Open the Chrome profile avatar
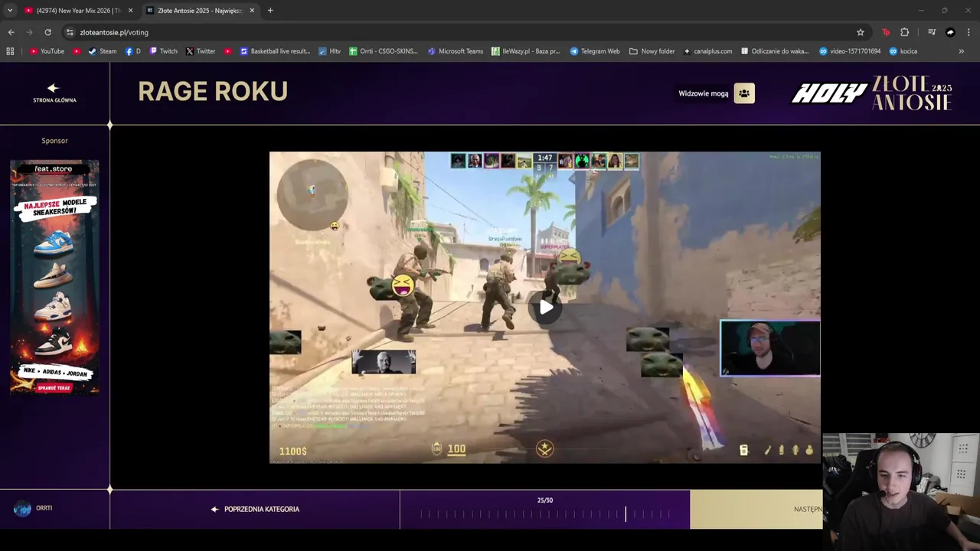The width and height of the screenshot is (980, 551). tap(950, 32)
